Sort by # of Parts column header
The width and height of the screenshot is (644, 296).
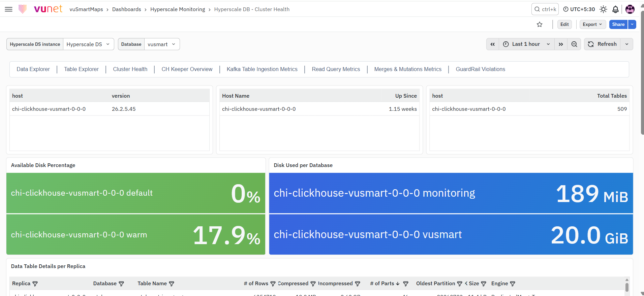[x=382, y=284]
